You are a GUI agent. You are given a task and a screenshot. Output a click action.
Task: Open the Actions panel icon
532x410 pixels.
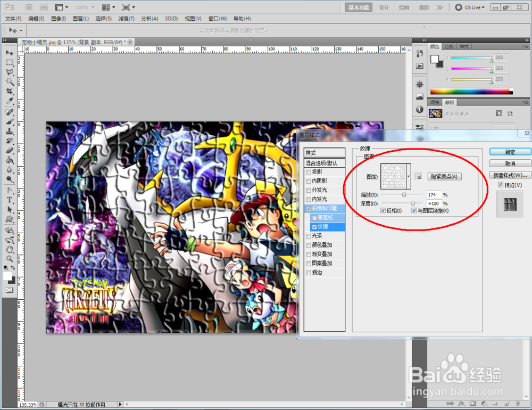pos(420,66)
